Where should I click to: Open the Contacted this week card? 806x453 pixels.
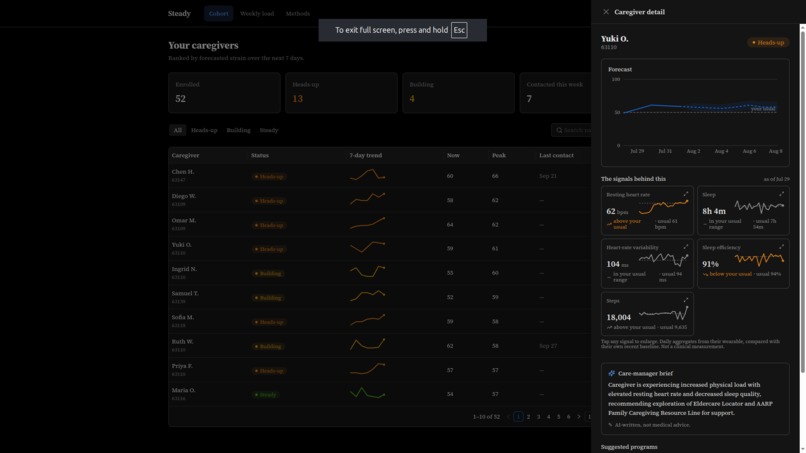point(555,93)
